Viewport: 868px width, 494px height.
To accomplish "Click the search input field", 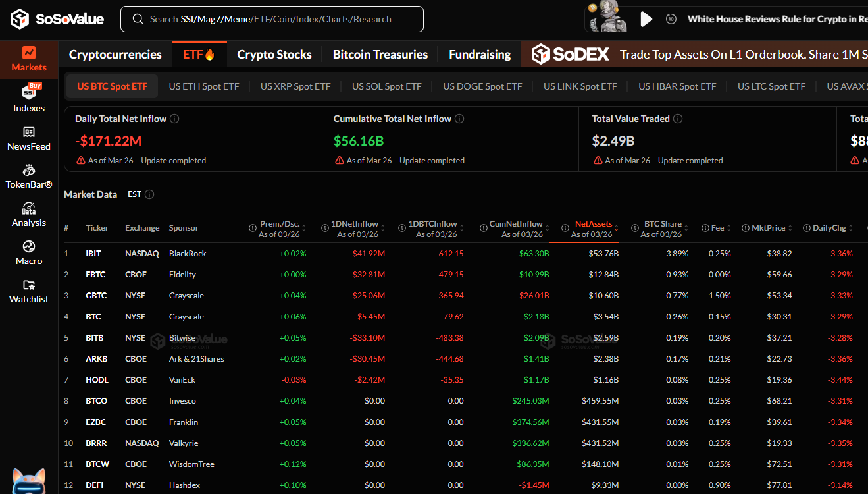I will pos(271,19).
